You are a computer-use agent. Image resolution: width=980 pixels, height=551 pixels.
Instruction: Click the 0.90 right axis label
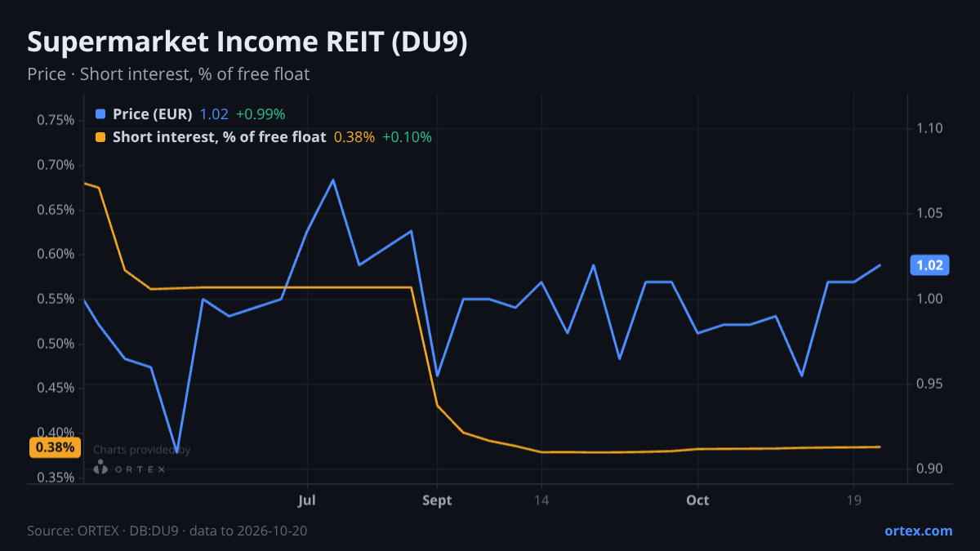coord(930,469)
